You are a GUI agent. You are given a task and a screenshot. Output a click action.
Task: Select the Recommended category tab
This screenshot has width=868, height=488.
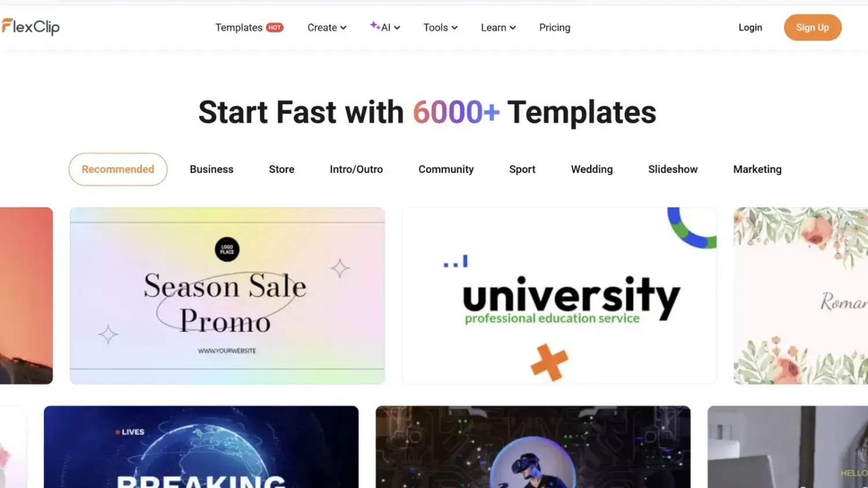(118, 169)
